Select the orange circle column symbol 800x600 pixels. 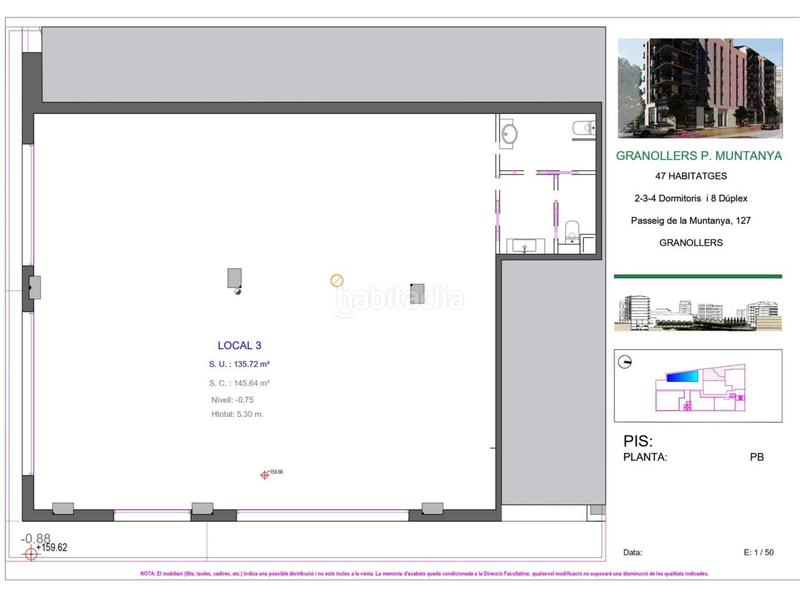click(337, 280)
